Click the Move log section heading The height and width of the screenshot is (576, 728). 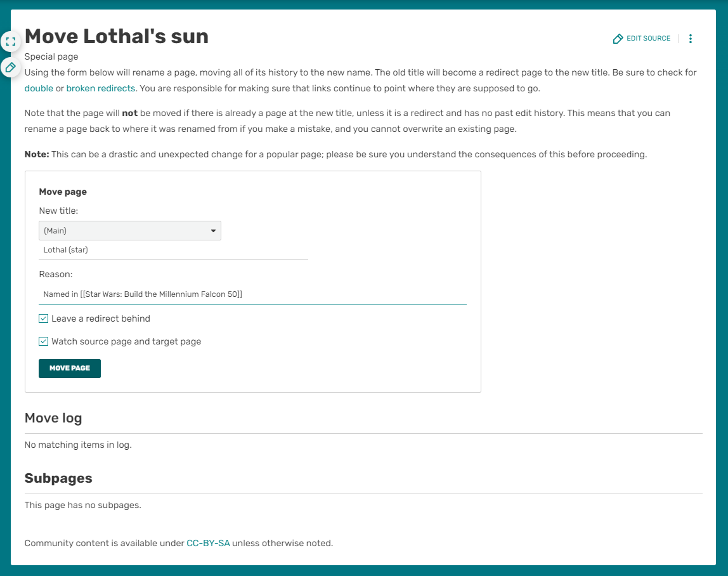(53, 418)
